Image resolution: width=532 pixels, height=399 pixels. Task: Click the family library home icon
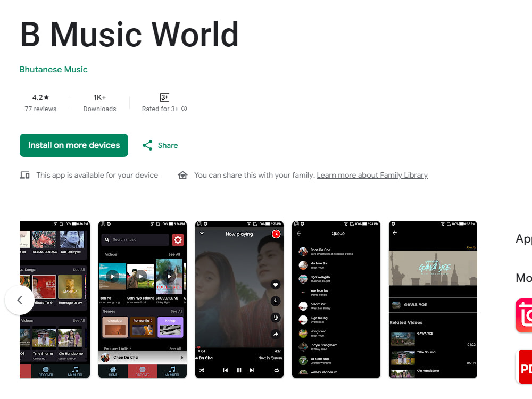182,175
